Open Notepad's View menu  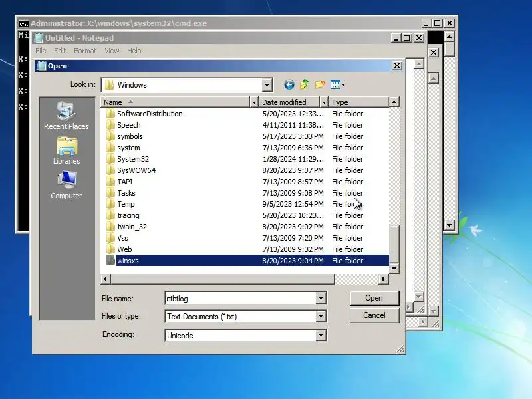(112, 51)
